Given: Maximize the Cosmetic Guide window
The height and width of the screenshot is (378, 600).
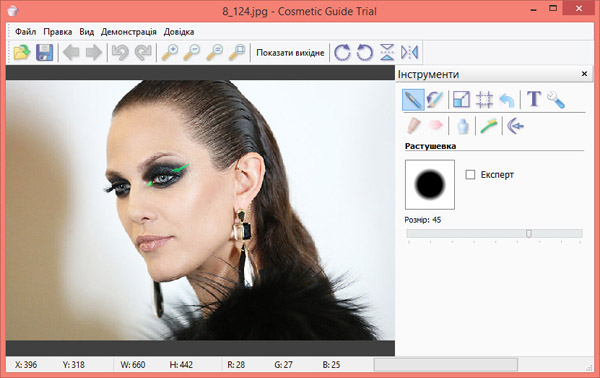Looking at the screenshot, I should pyautogui.click(x=553, y=8).
